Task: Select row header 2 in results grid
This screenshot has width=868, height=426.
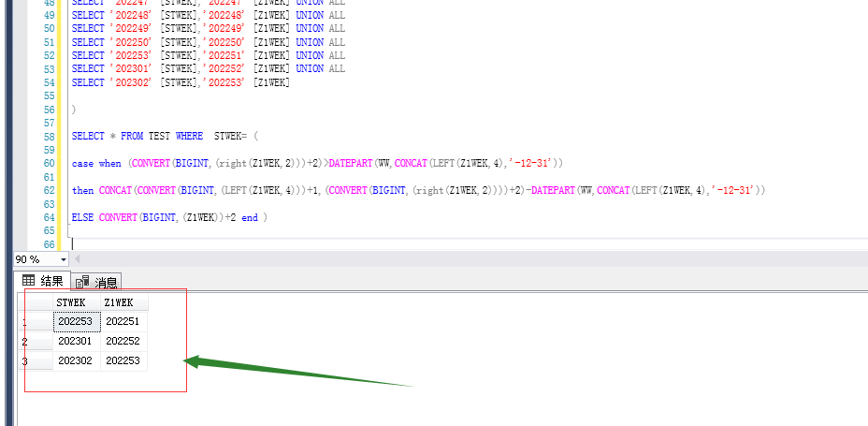Action: (36, 341)
